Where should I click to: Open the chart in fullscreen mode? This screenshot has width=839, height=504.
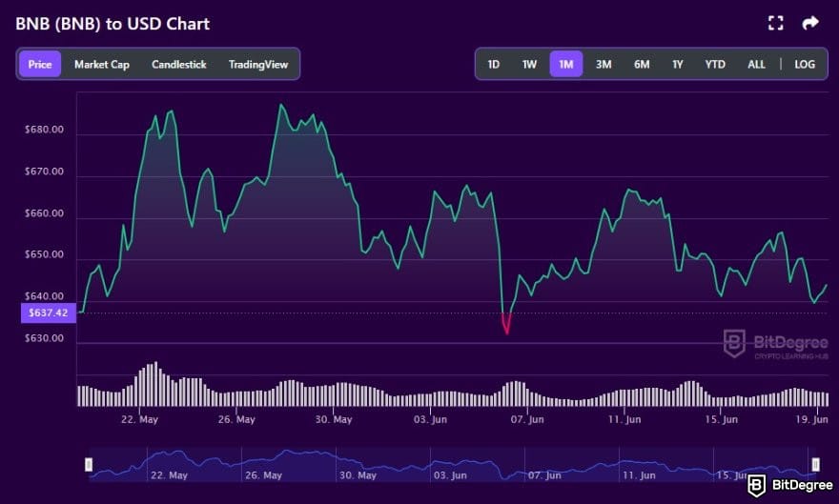tap(775, 23)
